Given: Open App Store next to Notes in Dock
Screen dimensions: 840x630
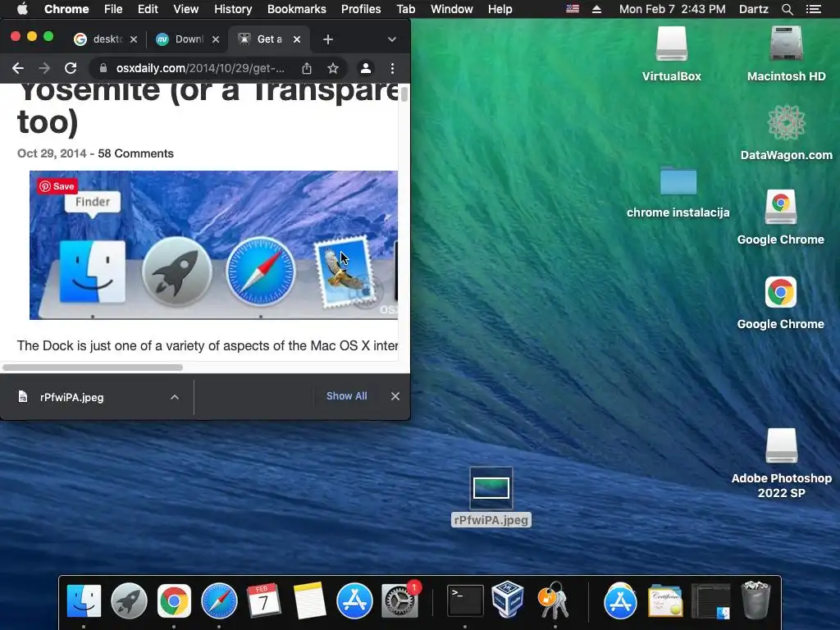Looking at the screenshot, I should click(354, 600).
